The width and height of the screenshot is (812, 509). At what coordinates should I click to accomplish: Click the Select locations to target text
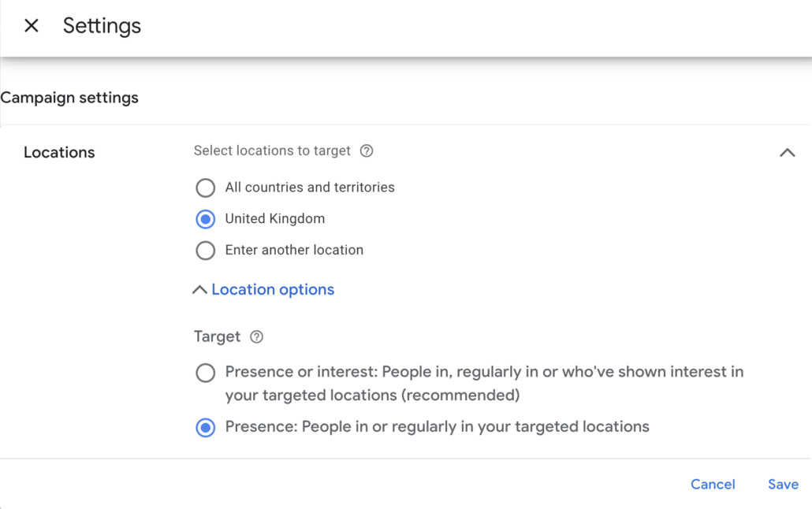272,150
